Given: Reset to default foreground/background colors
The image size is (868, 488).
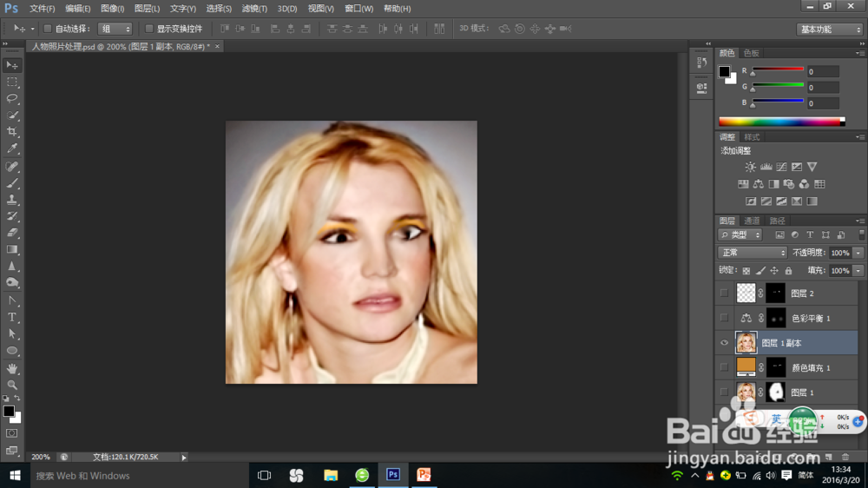Looking at the screenshot, I should [6, 399].
